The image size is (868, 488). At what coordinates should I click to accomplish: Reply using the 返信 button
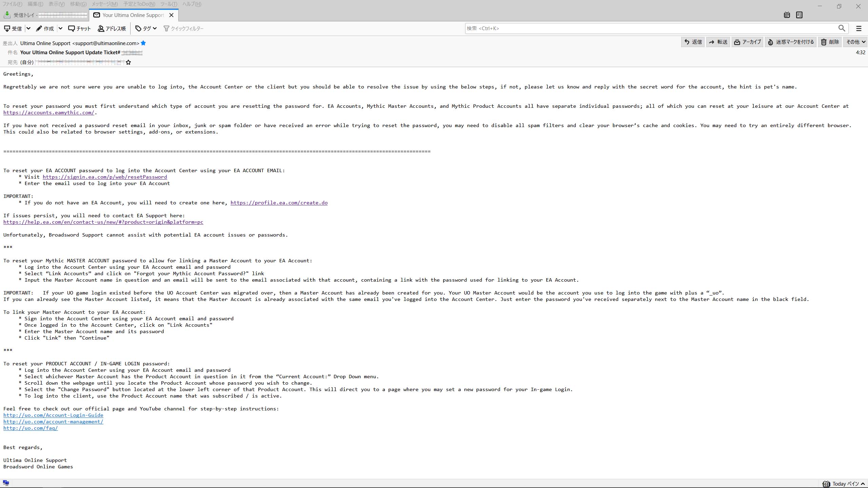[693, 42]
